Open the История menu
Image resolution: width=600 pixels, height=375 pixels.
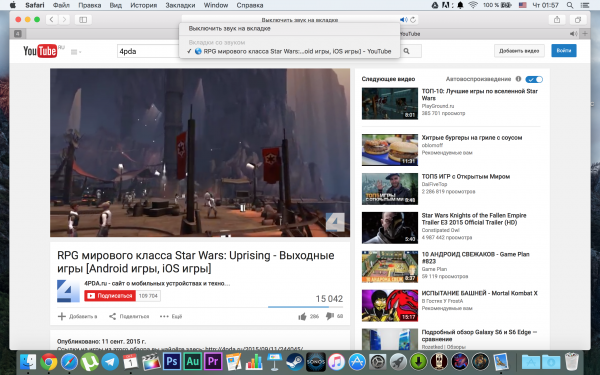[x=143, y=5]
